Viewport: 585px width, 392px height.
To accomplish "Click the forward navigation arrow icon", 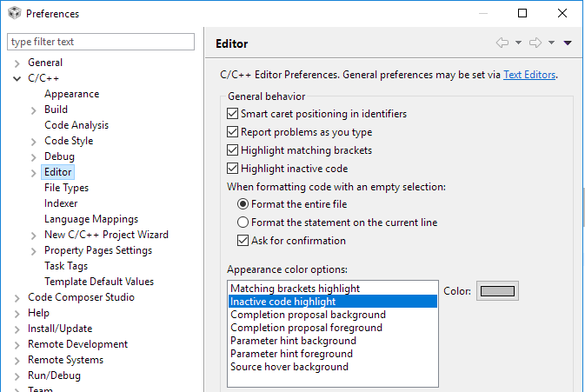I will tap(535, 43).
